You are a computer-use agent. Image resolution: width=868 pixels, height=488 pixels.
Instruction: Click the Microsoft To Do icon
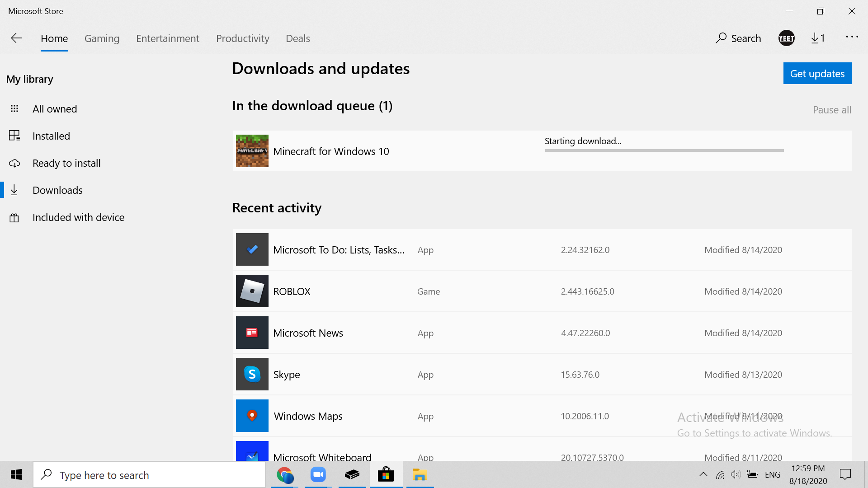point(252,249)
